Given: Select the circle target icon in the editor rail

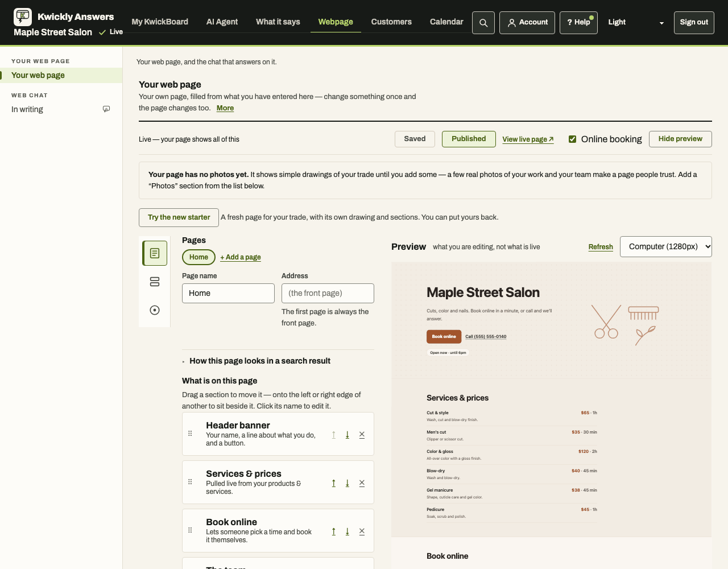Looking at the screenshot, I should pyautogui.click(x=155, y=310).
